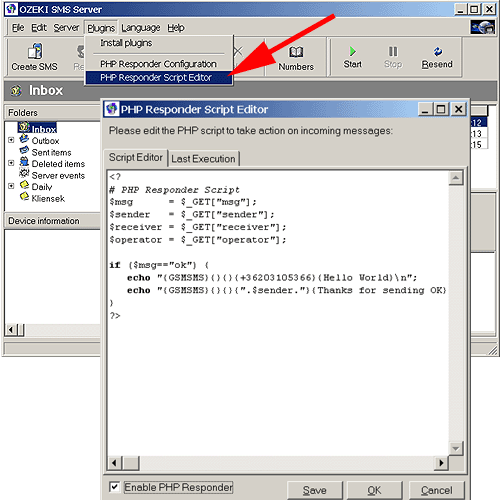The width and height of the screenshot is (500, 500).
Task: Open the Numbers phonebook icon
Action: click(x=296, y=52)
